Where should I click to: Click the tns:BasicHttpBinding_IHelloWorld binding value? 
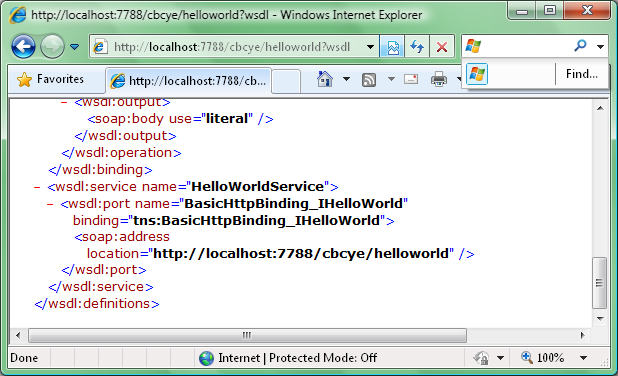[x=257, y=220]
